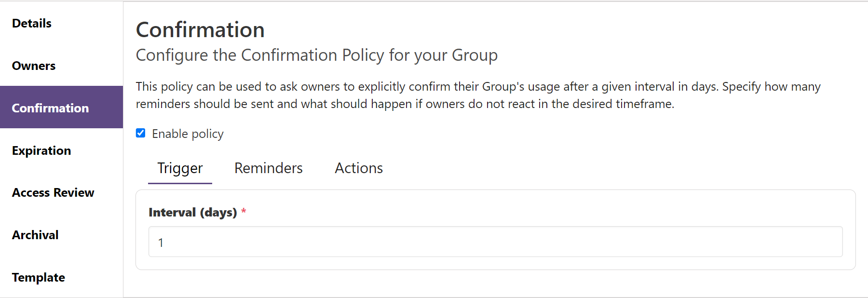The height and width of the screenshot is (298, 868).
Task: Switch to the Actions tab
Action: [359, 168]
